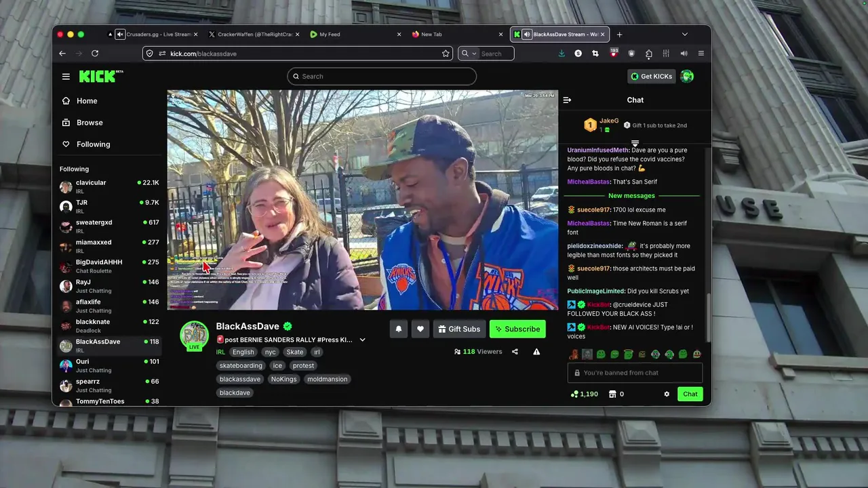Click BlackAssDave channel avatar
Image resolution: width=868 pixels, height=488 pixels.
(x=194, y=335)
